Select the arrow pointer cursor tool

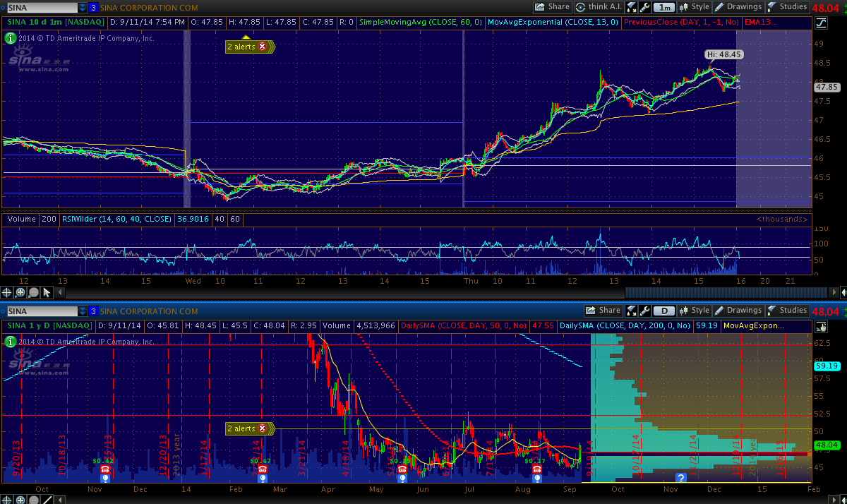click(x=47, y=292)
